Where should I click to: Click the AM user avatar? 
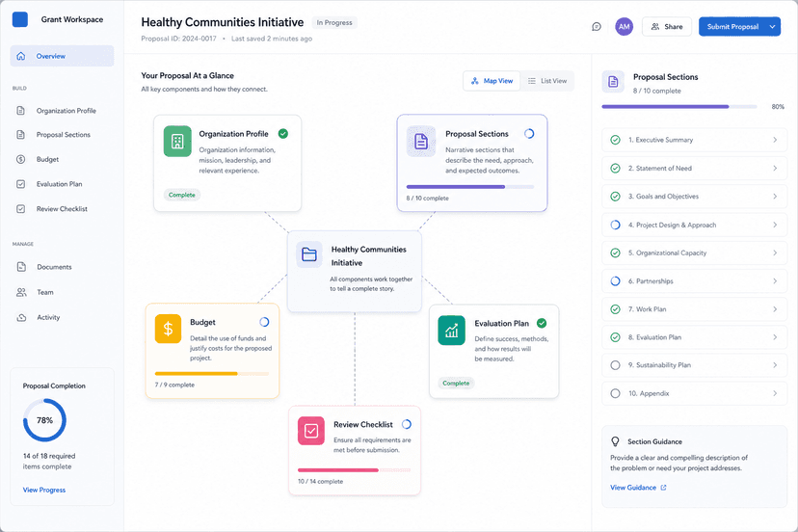click(x=624, y=26)
